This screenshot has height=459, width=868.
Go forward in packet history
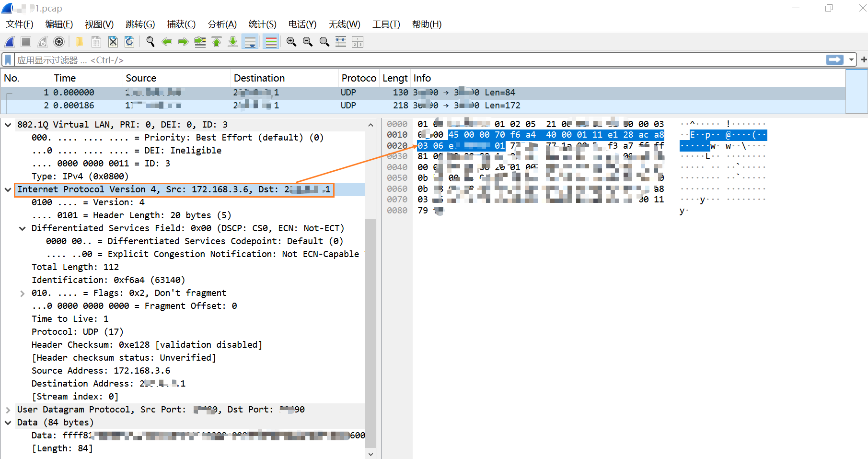click(183, 42)
